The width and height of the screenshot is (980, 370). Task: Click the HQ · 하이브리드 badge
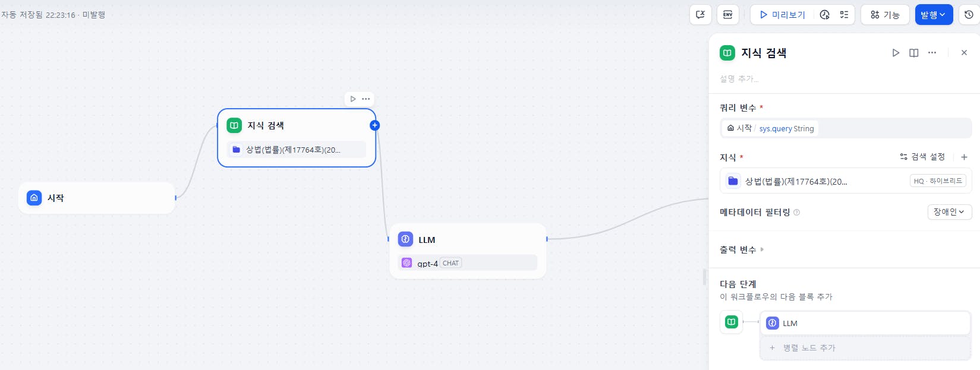click(938, 181)
